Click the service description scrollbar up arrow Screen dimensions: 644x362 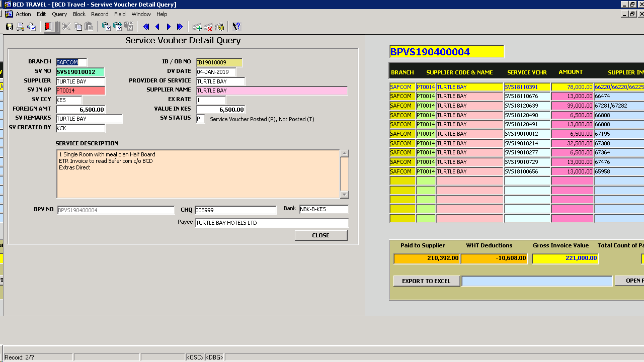344,153
